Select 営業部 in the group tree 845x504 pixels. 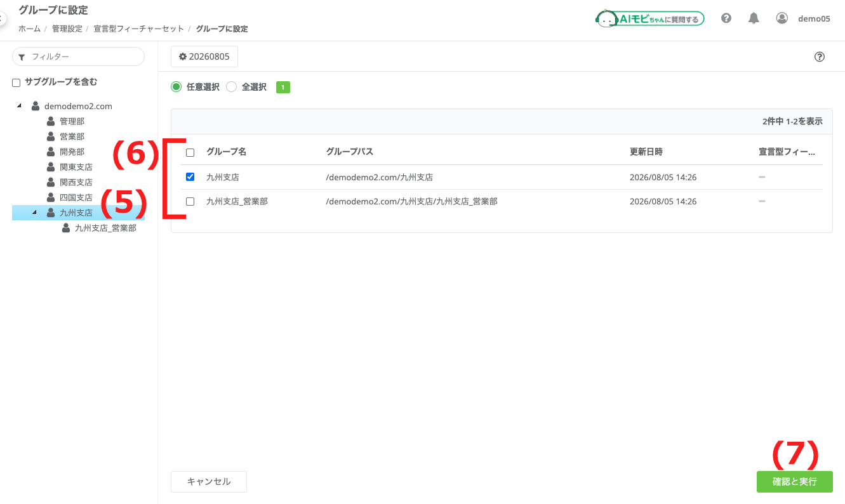click(x=72, y=136)
